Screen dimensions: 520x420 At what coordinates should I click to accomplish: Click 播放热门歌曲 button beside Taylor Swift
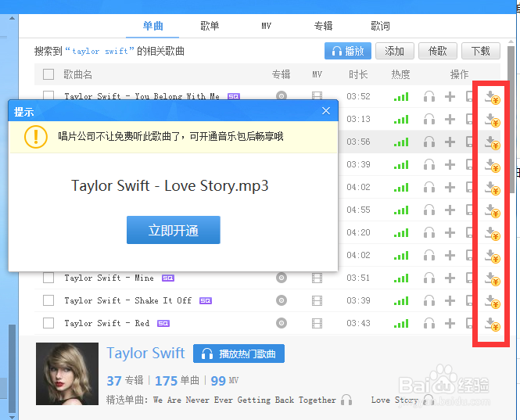tap(238, 354)
